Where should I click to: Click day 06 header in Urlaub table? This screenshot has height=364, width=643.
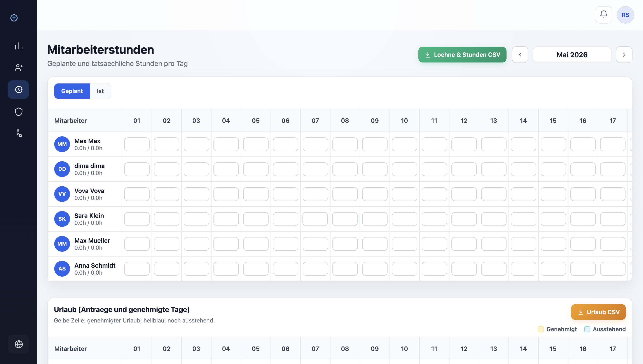coord(285,348)
